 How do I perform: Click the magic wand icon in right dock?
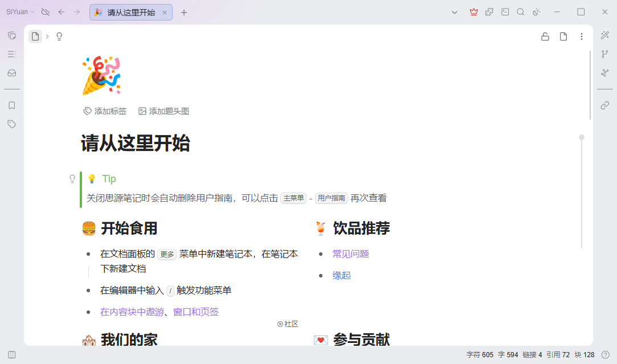605,35
